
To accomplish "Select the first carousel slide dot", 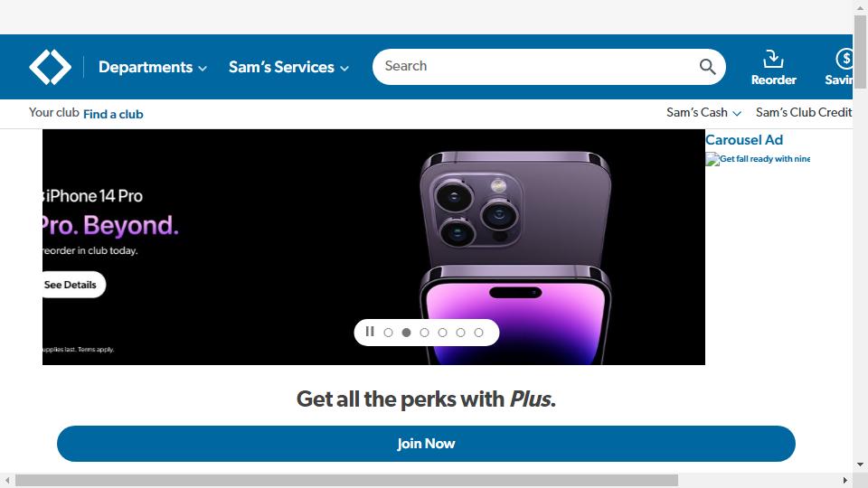I will point(388,333).
